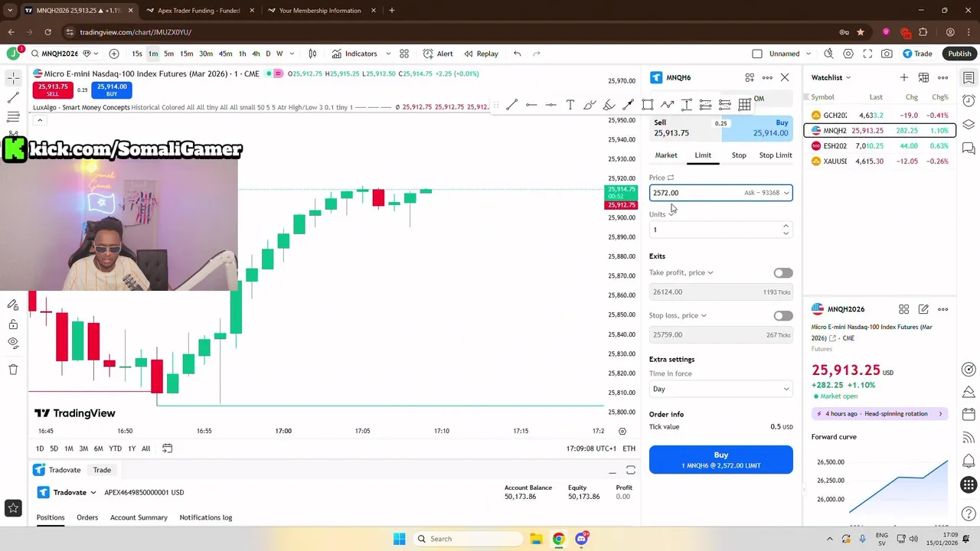Screen dimensions: 980x551
Task: Open the candlestick chart type selector
Action: tap(312, 54)
